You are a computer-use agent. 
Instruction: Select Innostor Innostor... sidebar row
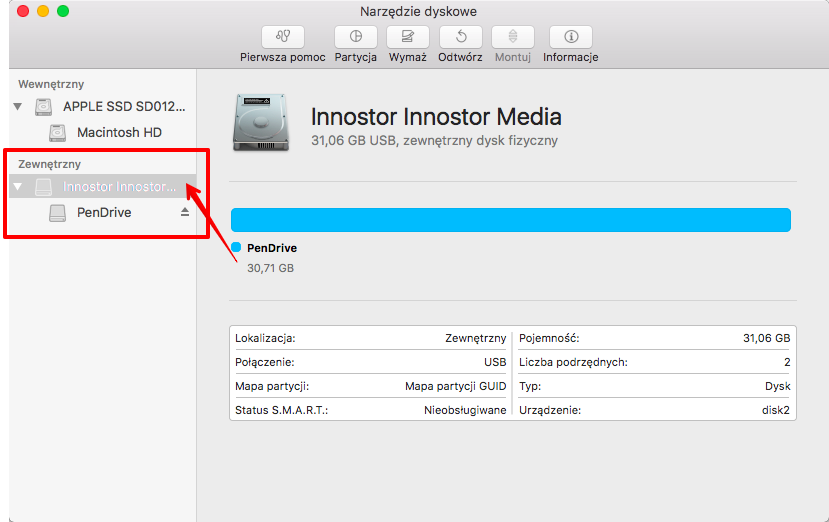point(103,186)
